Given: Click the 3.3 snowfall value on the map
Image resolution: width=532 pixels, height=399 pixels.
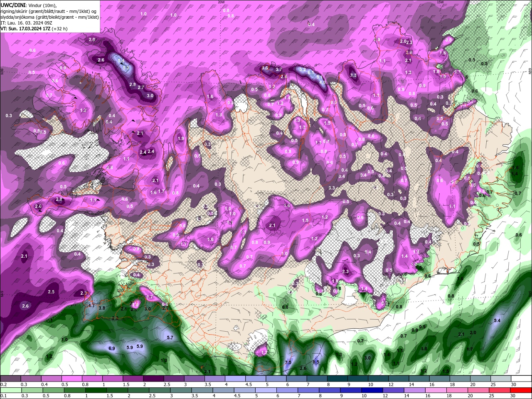Looking at the screenshot, I should [x=353, y=75].
